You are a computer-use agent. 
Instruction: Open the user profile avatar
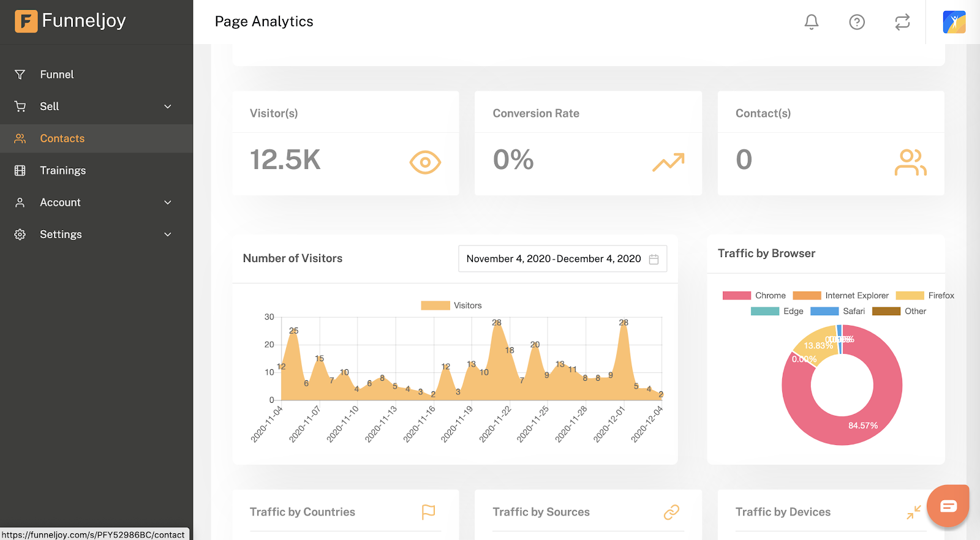pos(954,22)
